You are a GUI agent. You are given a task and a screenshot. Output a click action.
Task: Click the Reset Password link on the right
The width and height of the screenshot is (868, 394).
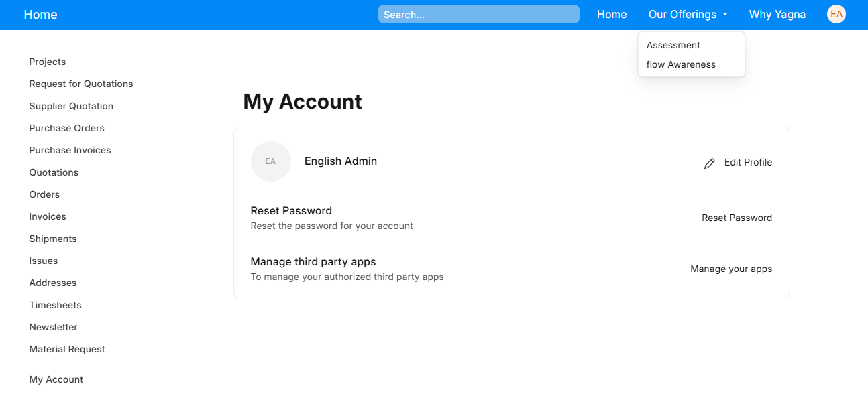point(737,218)
